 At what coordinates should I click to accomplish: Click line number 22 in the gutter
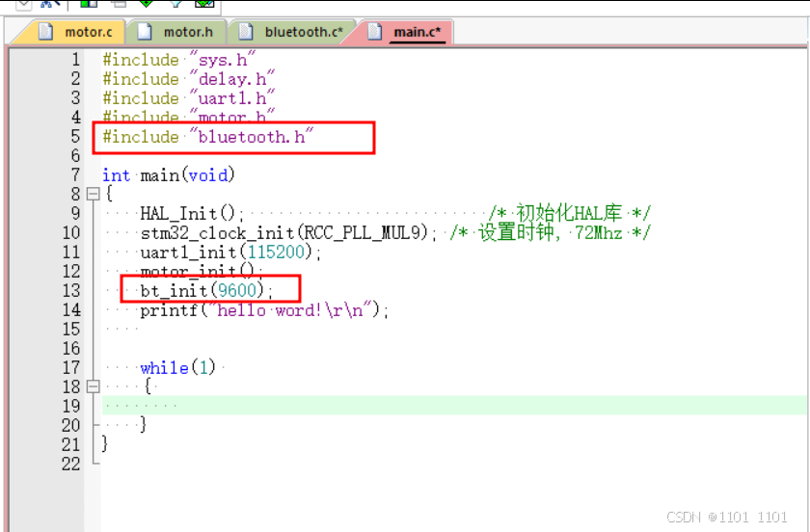71,464
